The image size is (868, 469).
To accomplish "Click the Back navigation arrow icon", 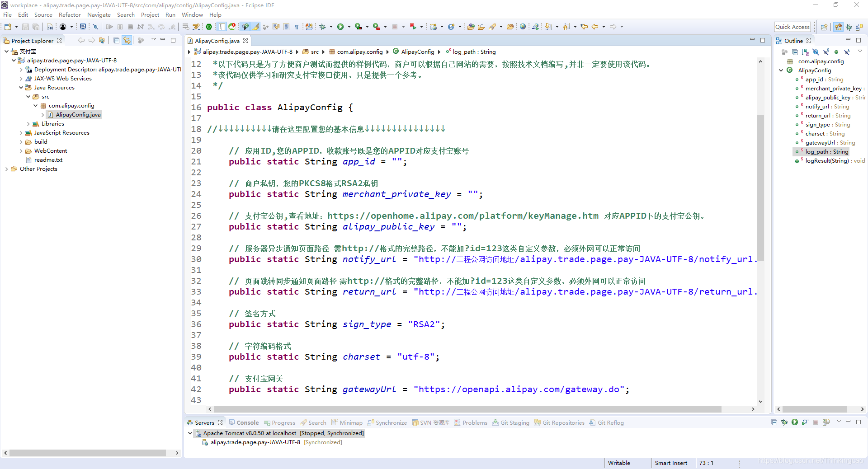I will pyautogui.click(x=595, y=27).
